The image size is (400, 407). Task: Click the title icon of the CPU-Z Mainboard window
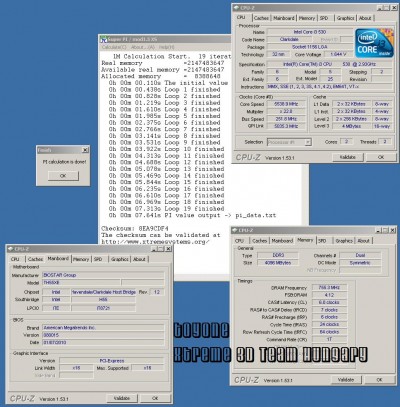(10, 249)
